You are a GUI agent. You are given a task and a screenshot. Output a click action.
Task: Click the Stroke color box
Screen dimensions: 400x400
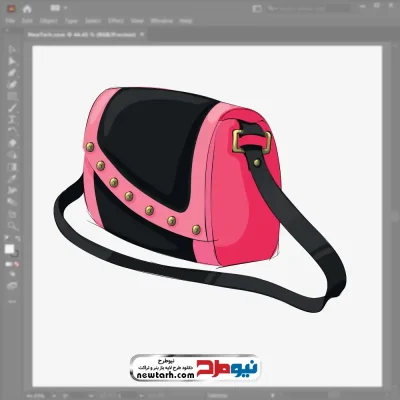pos(15,253)
